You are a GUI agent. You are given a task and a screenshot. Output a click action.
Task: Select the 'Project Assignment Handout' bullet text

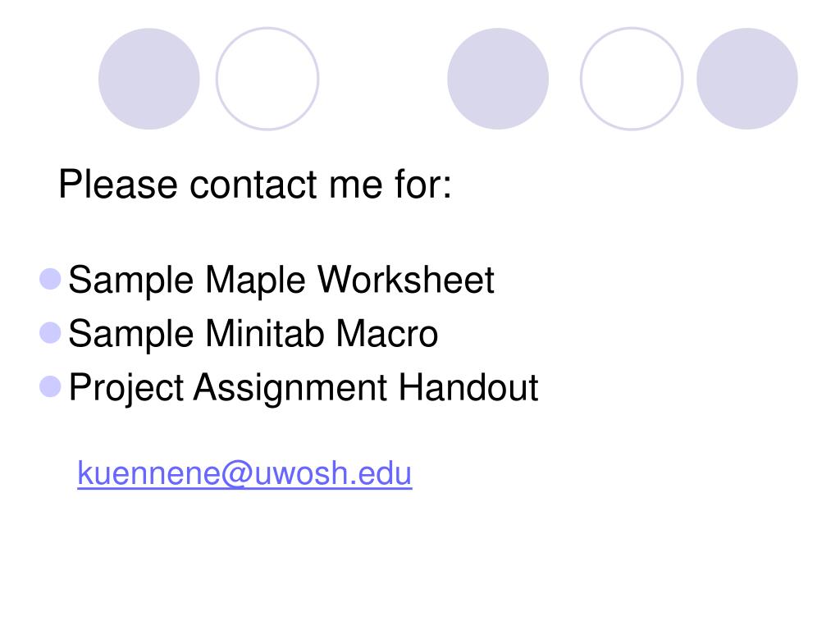[304, 388]
